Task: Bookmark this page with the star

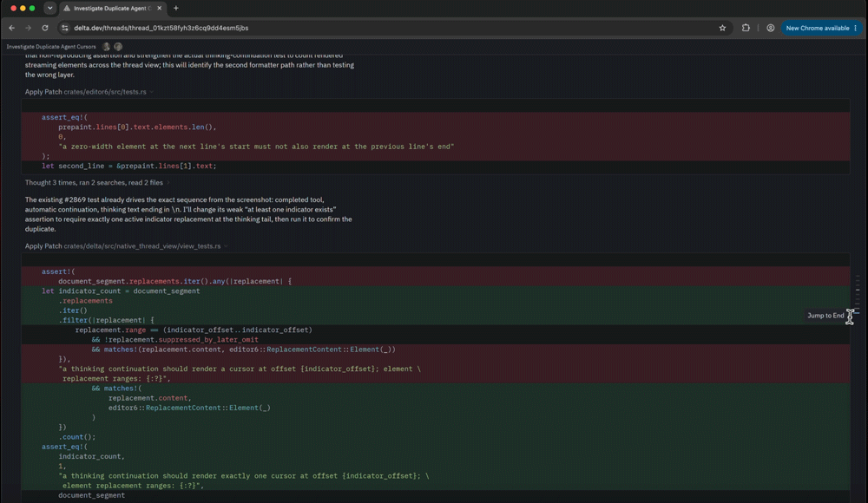Action: point(722,28)
